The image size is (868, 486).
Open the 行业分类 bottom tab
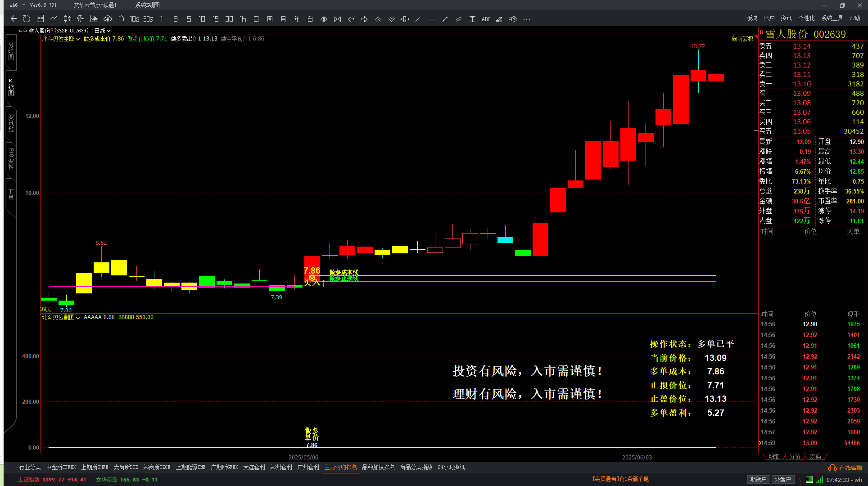pos(30,468)
